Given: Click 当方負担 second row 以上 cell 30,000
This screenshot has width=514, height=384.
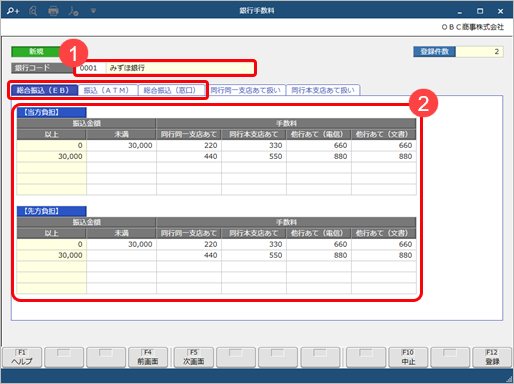Looking at the screenshot, I should click(52, 157).
